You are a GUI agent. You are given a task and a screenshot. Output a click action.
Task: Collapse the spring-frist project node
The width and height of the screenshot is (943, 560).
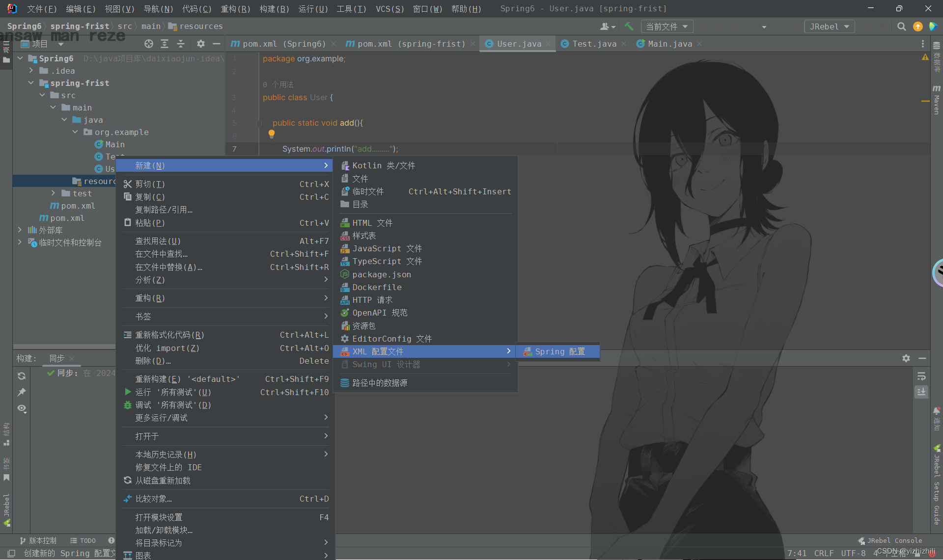pyautogui.click(x=31, y=83)
